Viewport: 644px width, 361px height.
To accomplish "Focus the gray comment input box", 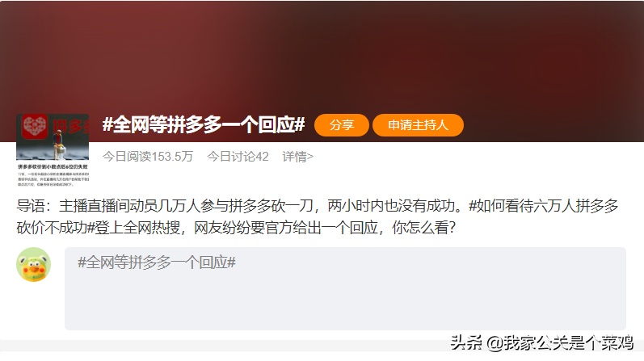I will click(x=345, y=288).
